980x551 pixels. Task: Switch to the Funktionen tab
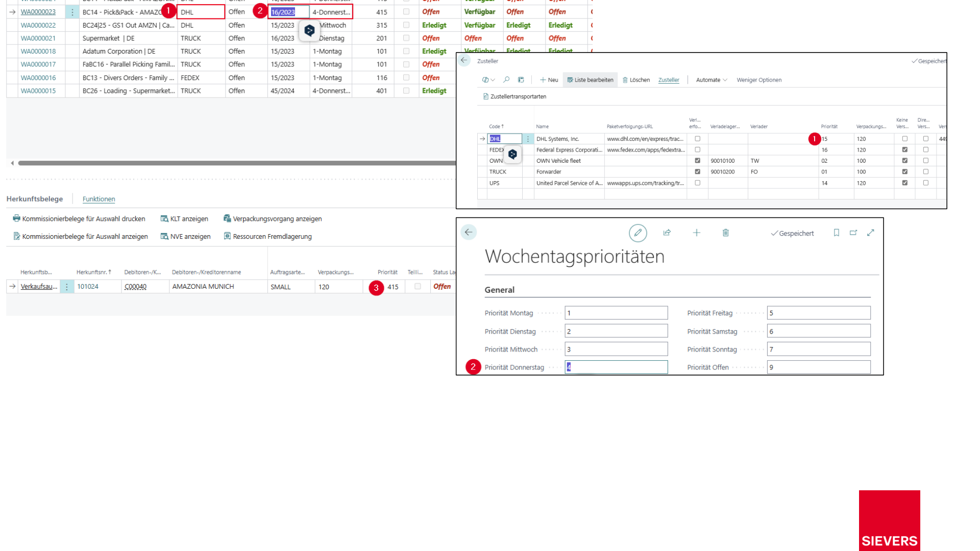[99, 199]
